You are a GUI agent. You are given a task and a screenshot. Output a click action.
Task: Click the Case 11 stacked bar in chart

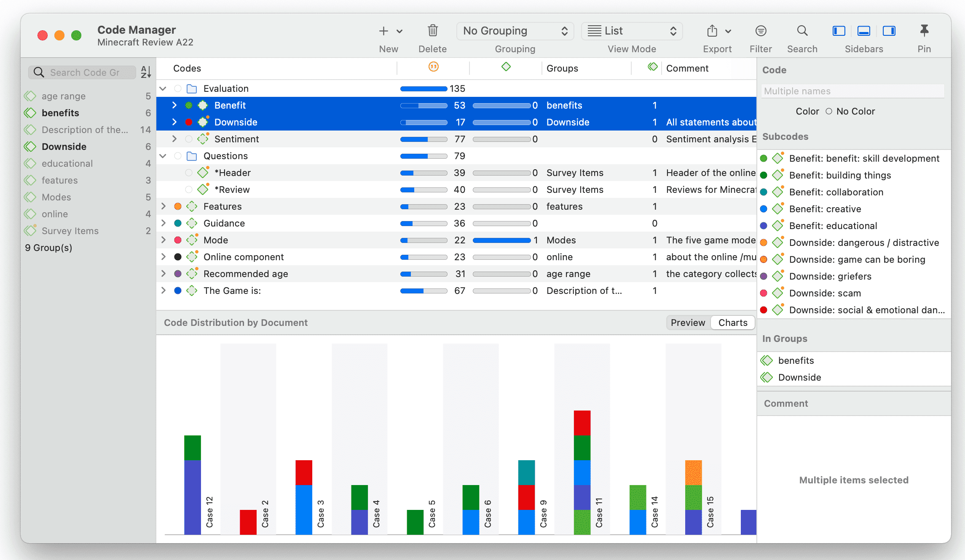tap(582, 472)
